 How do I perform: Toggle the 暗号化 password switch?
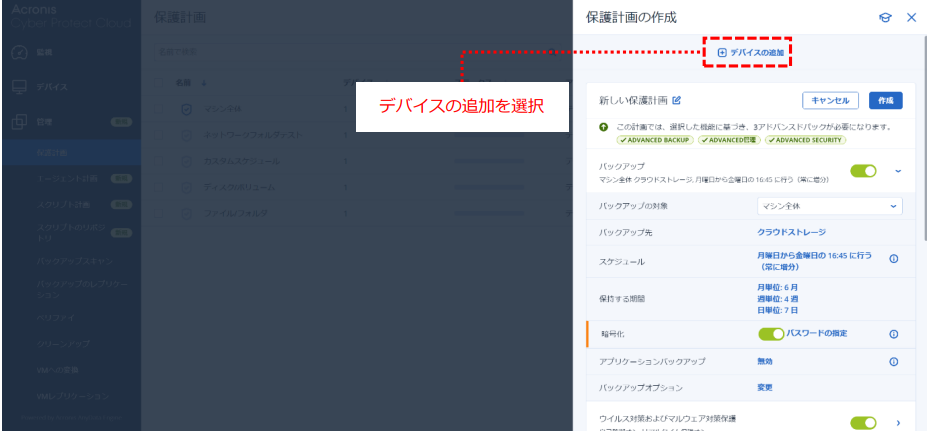tap(771, 334)
